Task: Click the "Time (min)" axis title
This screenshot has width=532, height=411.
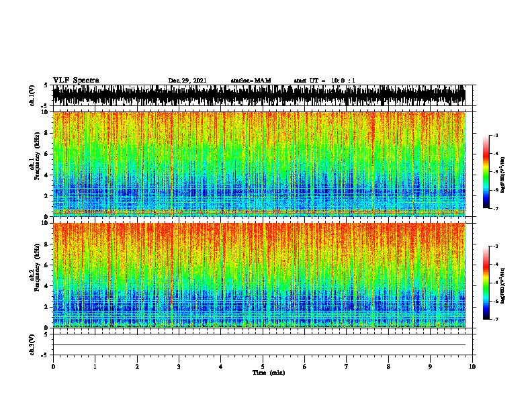Action: coord(269,373)
